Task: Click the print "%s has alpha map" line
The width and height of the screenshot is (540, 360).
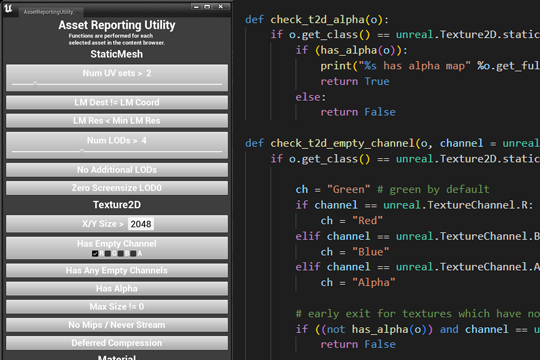Action: 430,66
